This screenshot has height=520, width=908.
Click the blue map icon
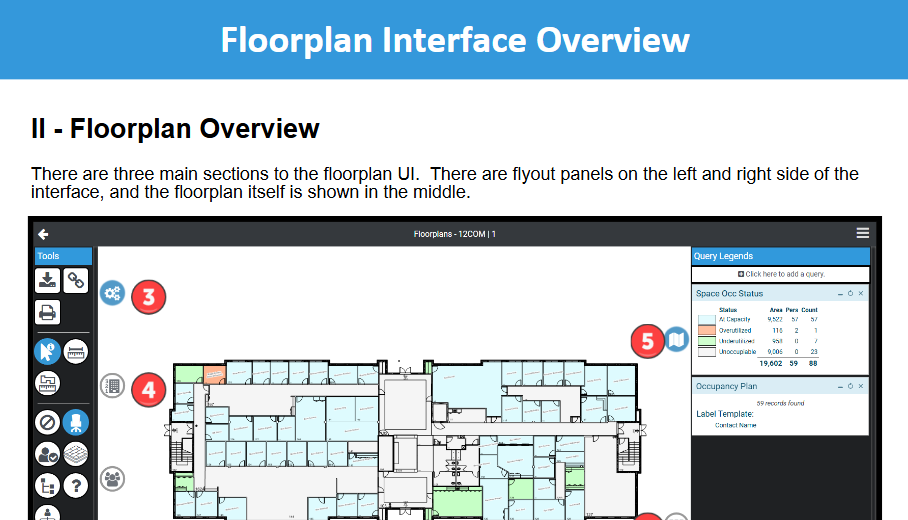click(x=677, y=340)
